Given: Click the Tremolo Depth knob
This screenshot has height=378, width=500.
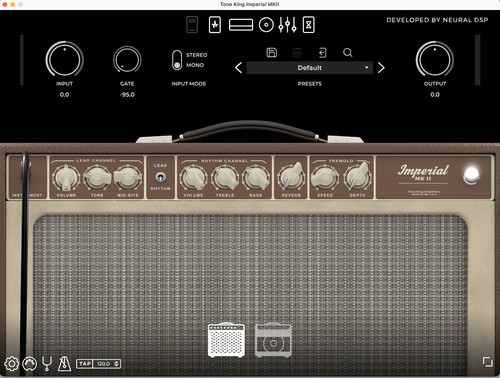Looking at the screenshot, I should click(x=357, y=177).
